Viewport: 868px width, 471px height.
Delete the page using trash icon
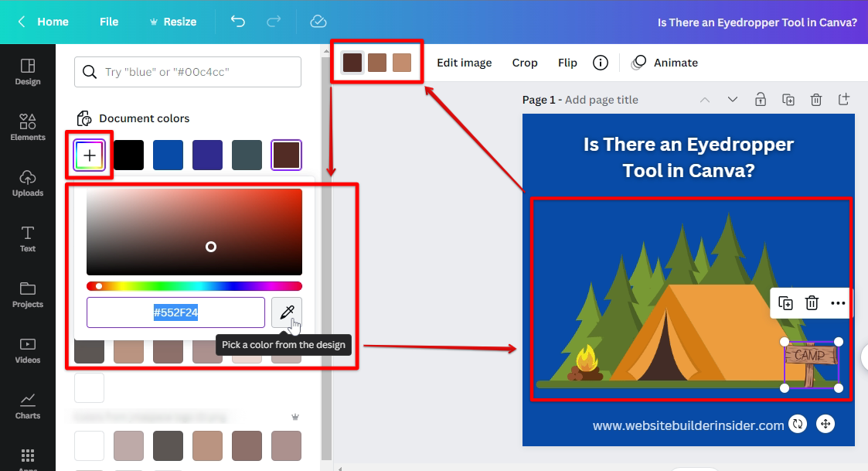coord(815,100)
